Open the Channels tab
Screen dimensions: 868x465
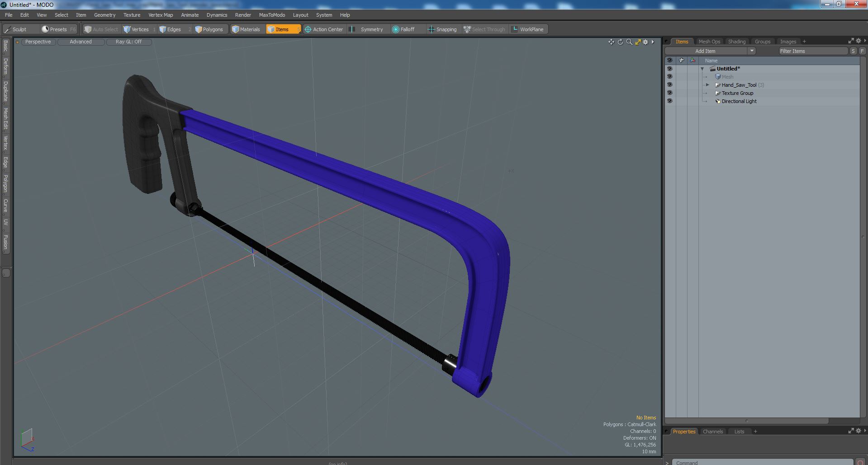[712, 432]
